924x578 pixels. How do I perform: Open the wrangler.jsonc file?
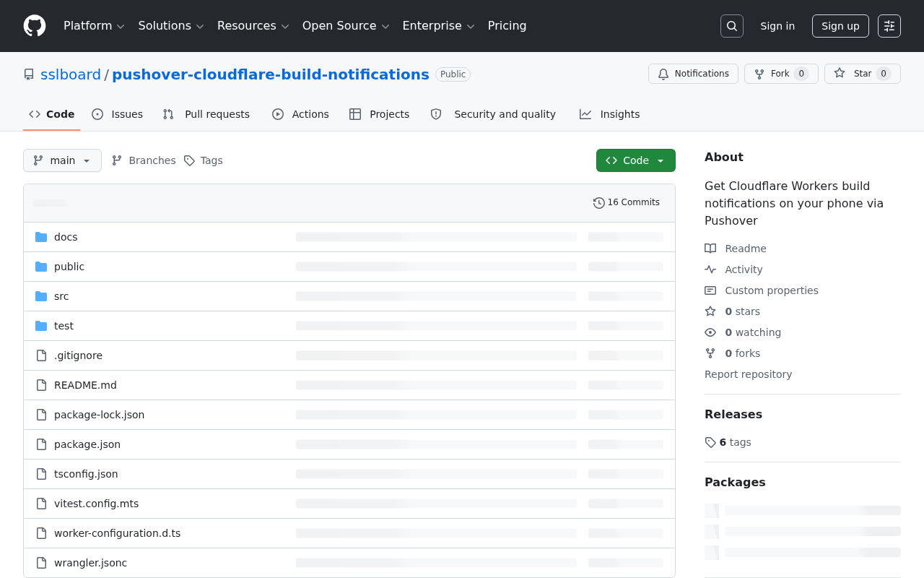point(90,563)
